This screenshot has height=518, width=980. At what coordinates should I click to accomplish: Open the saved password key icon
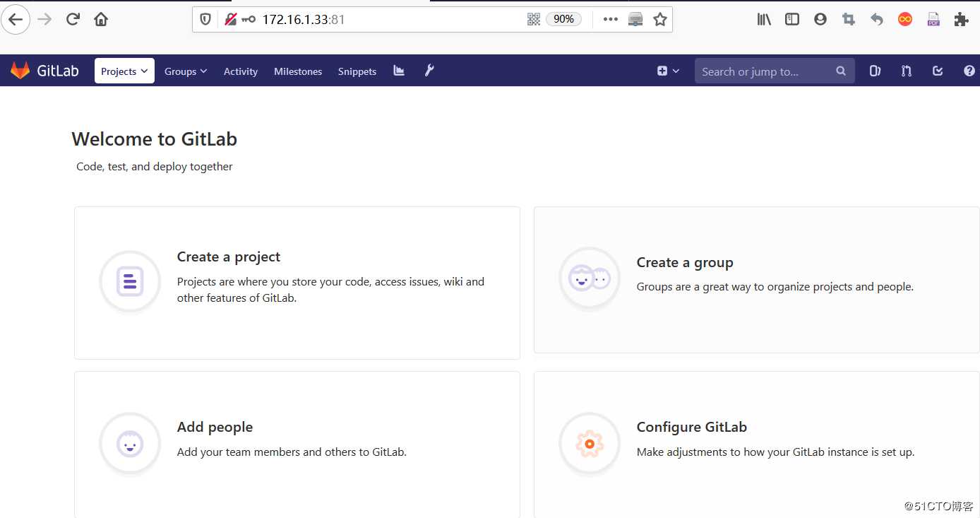tap(248, 19)
